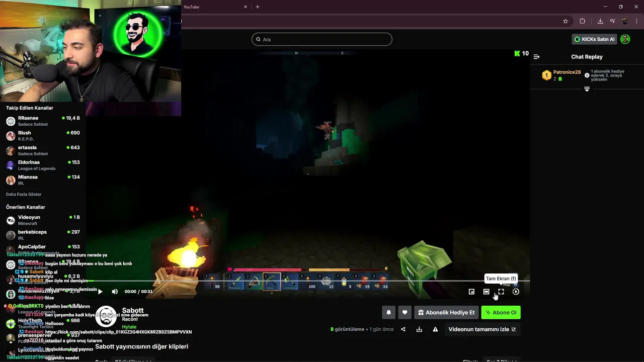Click the notification bell button for Sabott
This screenshot has height=362, width=644.
[x=388, y=312]
